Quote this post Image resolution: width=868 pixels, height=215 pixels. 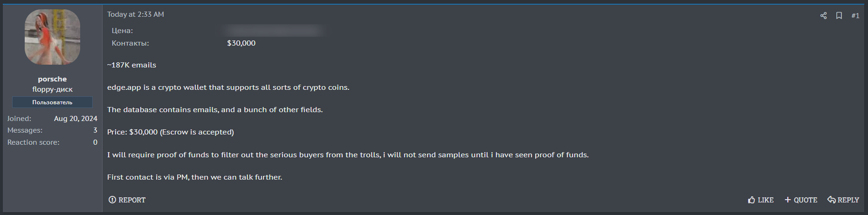tap(801, 200)
